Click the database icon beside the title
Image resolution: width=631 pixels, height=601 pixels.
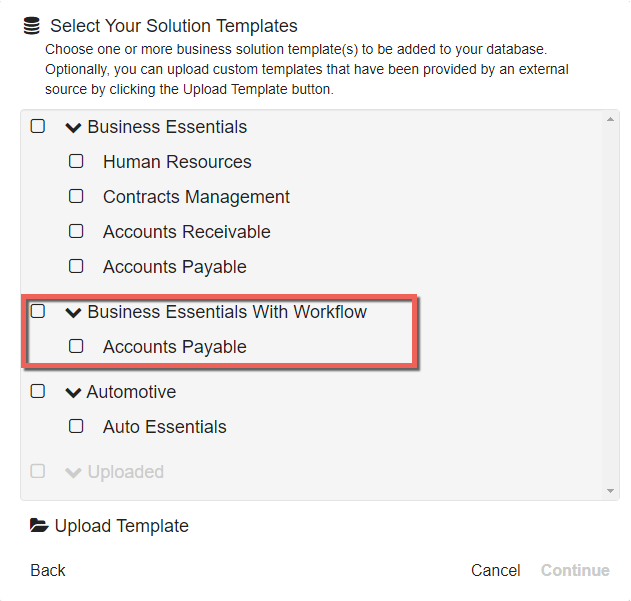32,27
